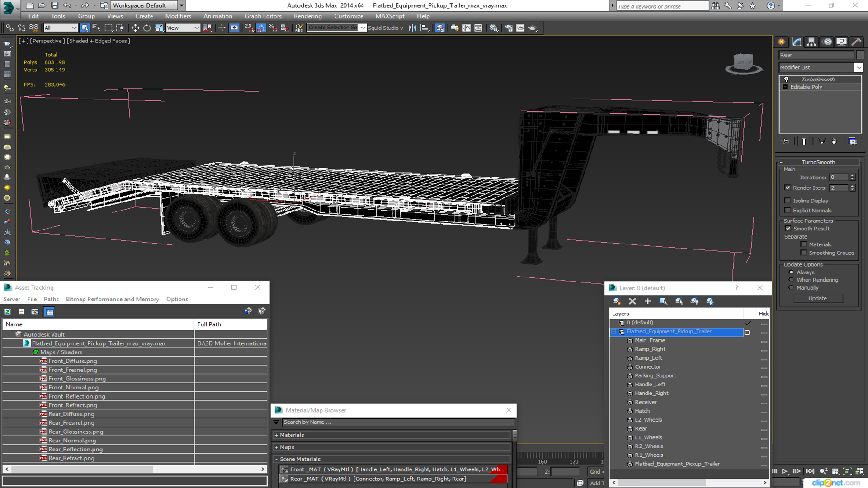Open the Create Selection Set dropdown
This screenshot has height=488, width=868.
[x=337, y=28]
